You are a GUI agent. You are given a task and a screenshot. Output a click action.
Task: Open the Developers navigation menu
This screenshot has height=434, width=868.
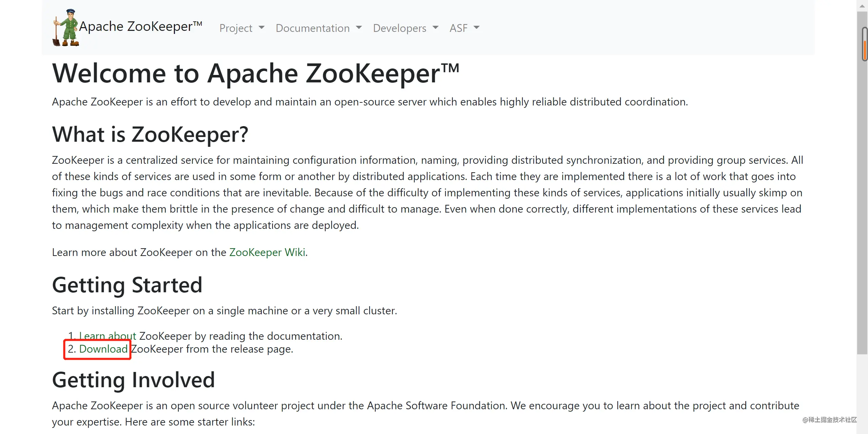406,28
